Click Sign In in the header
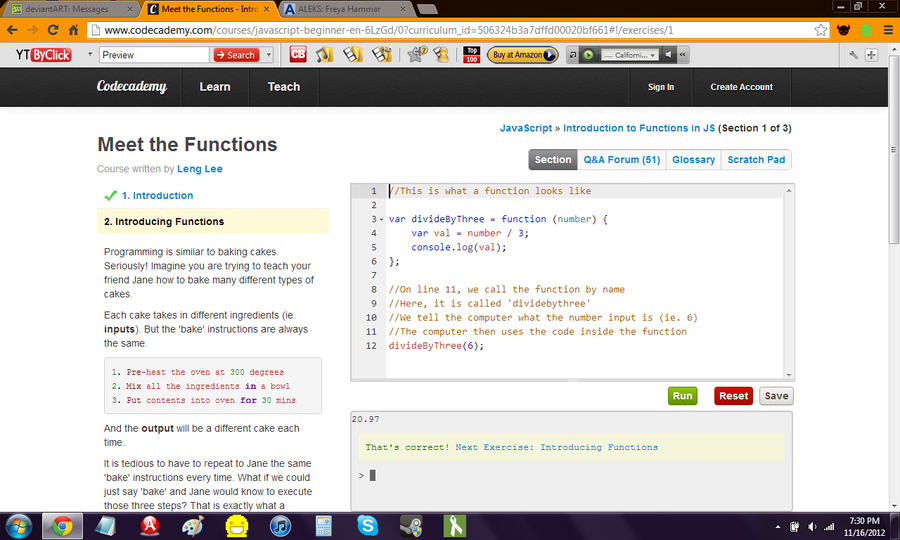 pyautogui.click(x=661, y=87)
